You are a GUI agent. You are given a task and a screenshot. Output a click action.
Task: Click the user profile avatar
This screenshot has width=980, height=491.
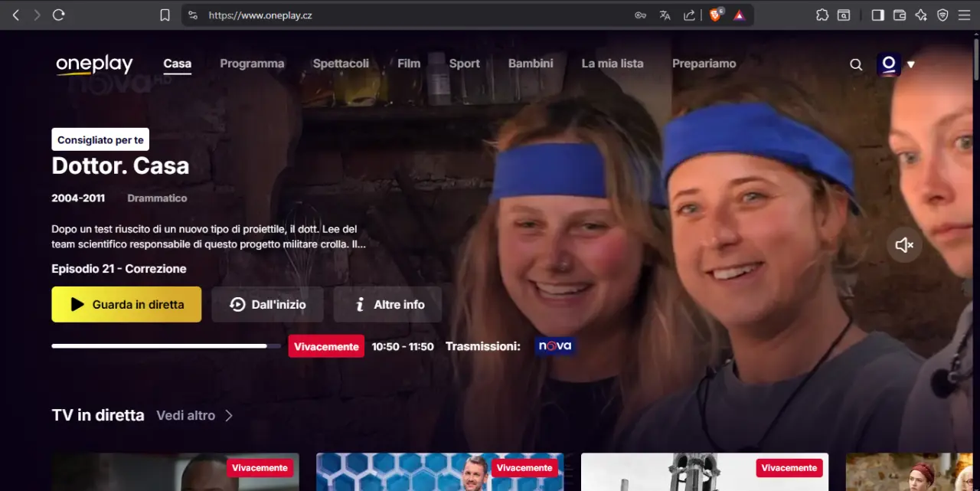coord(889,64)
